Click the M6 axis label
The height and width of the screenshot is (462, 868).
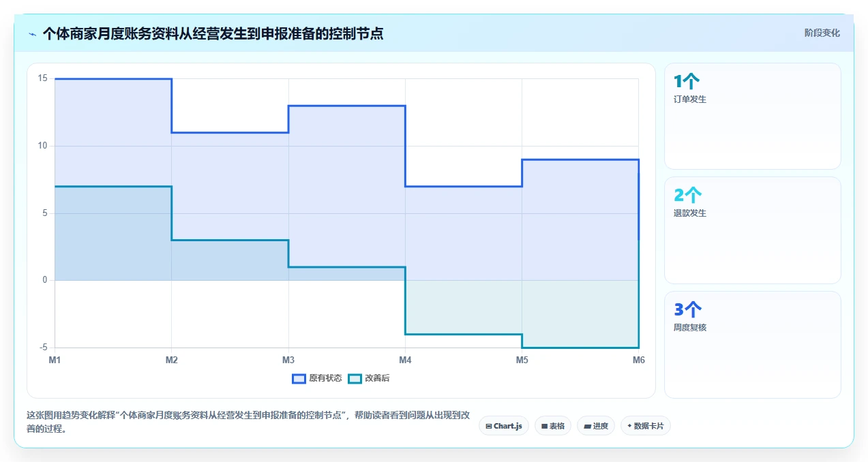(x=638, y=359)
